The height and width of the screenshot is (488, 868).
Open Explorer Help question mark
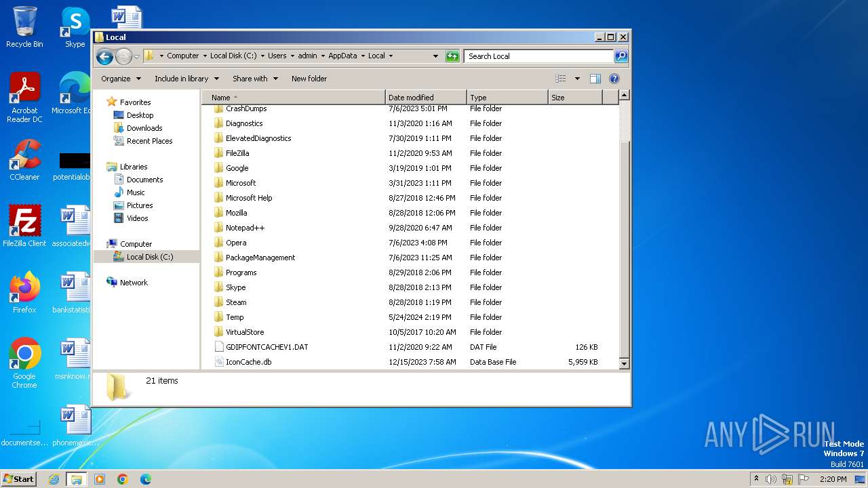click(614, 79)
